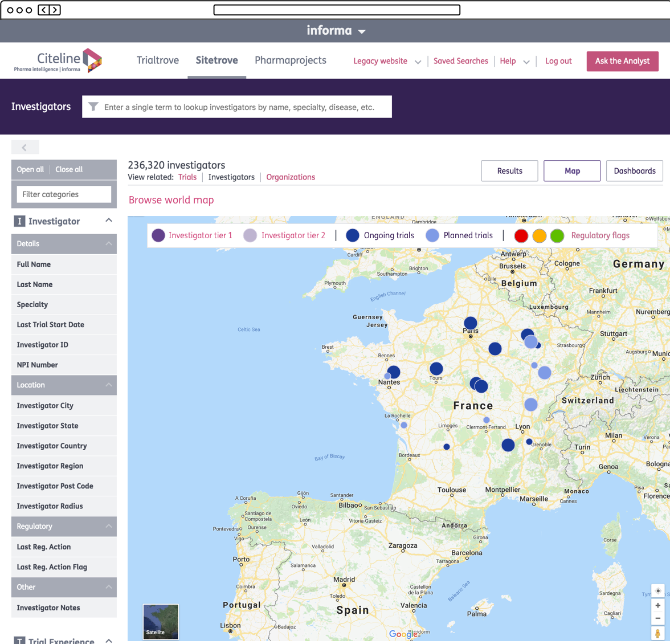Click the map my-location target icon
The height and width of the screenshot is (644, 670).
coord(657,591)
